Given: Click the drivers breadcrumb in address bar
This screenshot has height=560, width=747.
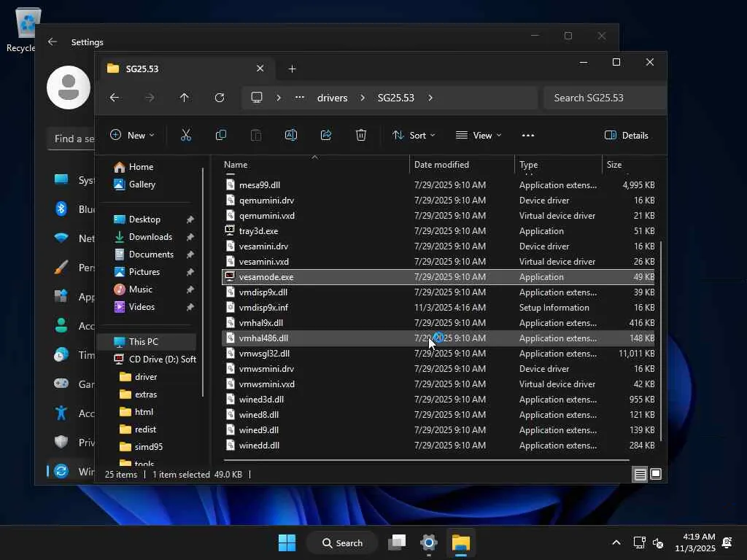Looking at the screenshot, I should [x=332, y=98].
